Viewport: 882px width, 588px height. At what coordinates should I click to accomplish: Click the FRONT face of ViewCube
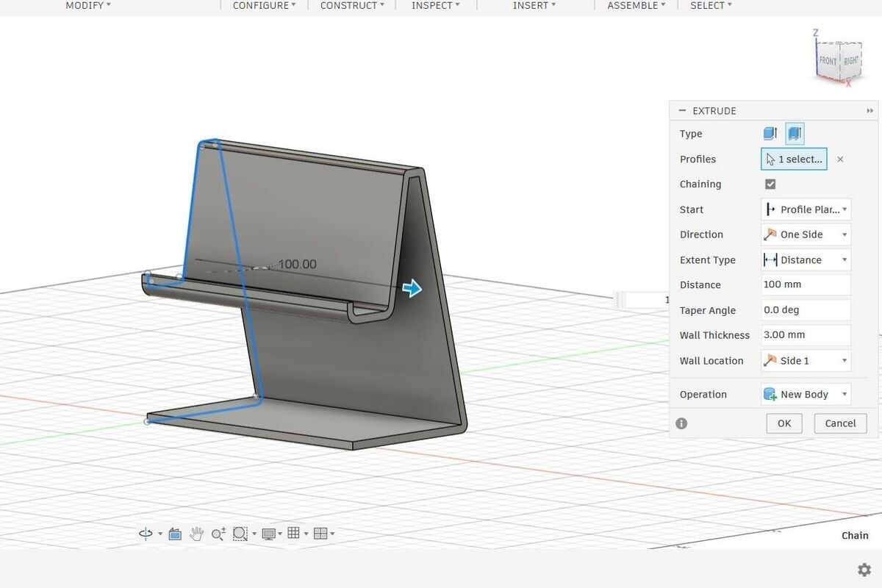(828, 60)
